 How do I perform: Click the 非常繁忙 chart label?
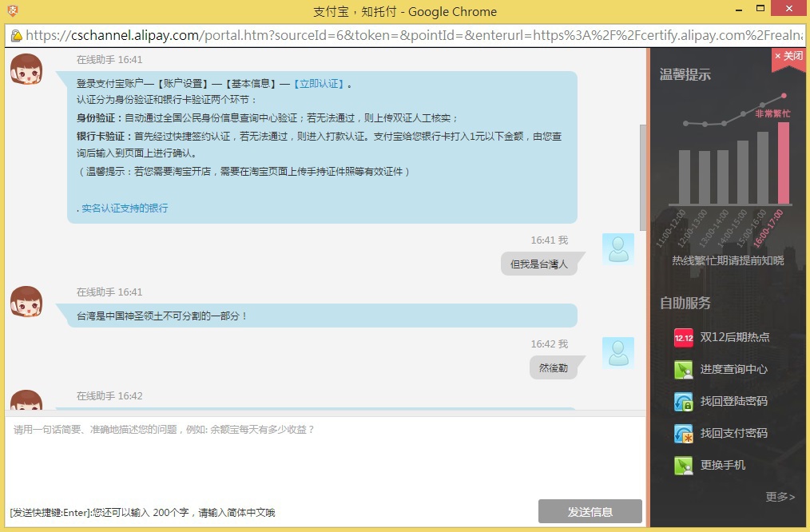(x=772, y=113)
